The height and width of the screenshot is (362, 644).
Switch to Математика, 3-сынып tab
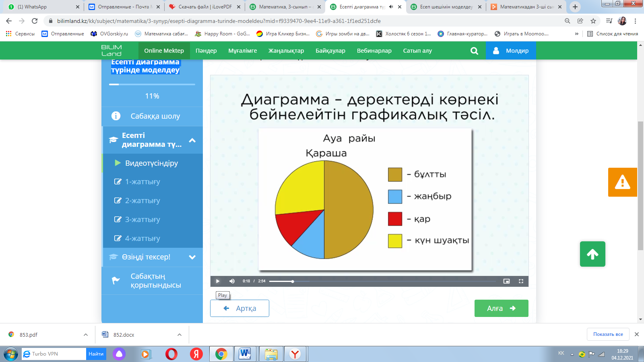(285, 7)
